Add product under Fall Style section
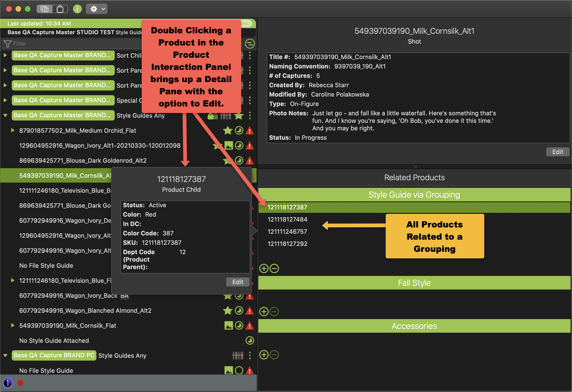 (264, 312)
